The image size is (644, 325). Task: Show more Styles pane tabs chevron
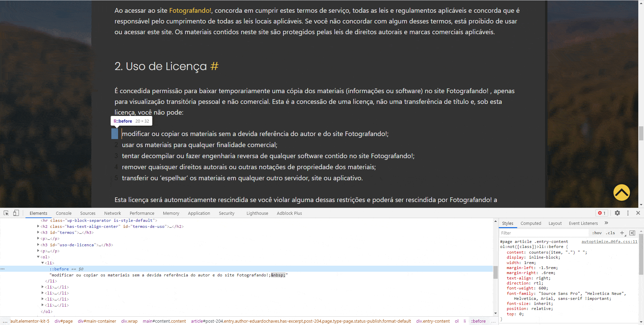(606, 223)
